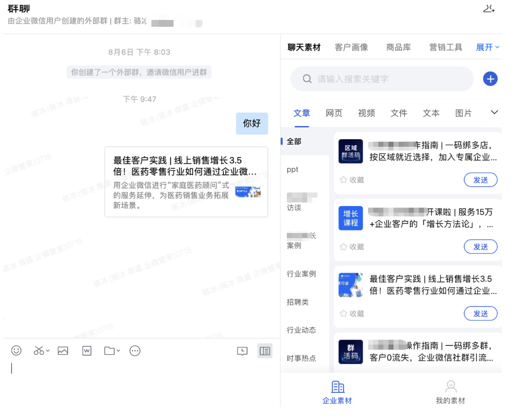
Task: Switch to 客户画像 tab
Action: [351, 47]
